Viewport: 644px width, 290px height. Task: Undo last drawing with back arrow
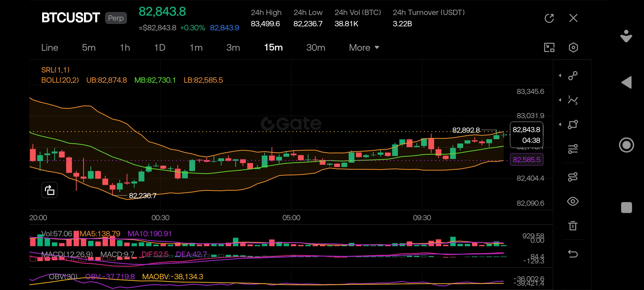(573, 254)
